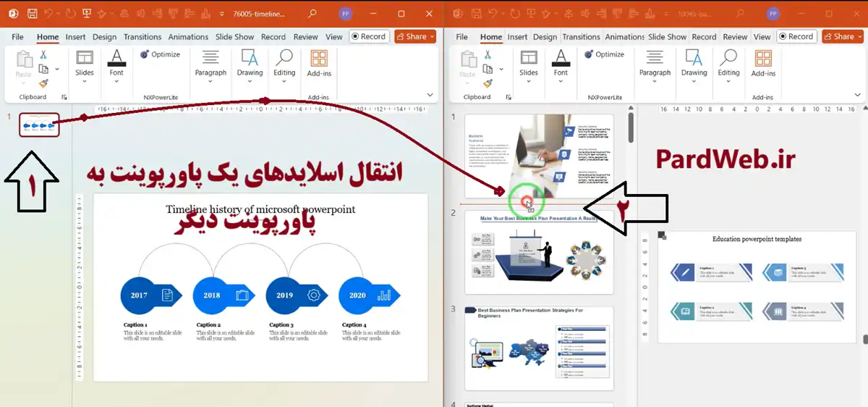Redo in the left PowerPoint window

point(70,14)
